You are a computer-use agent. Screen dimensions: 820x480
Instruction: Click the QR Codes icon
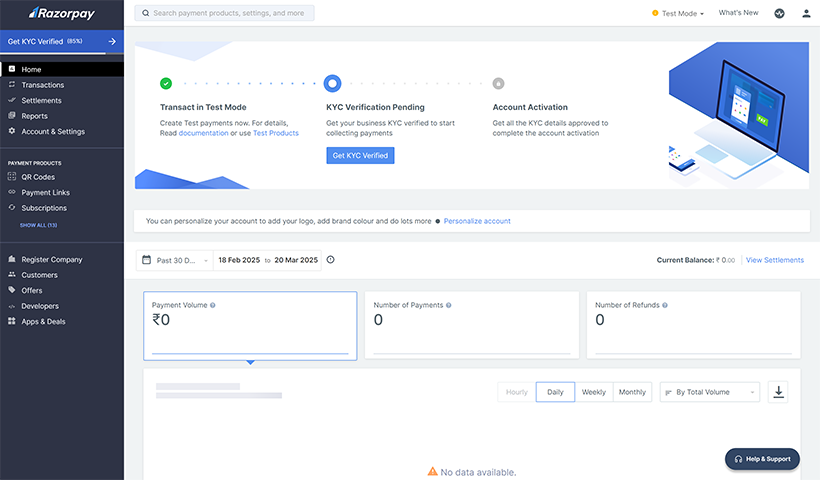pos(12,177)
